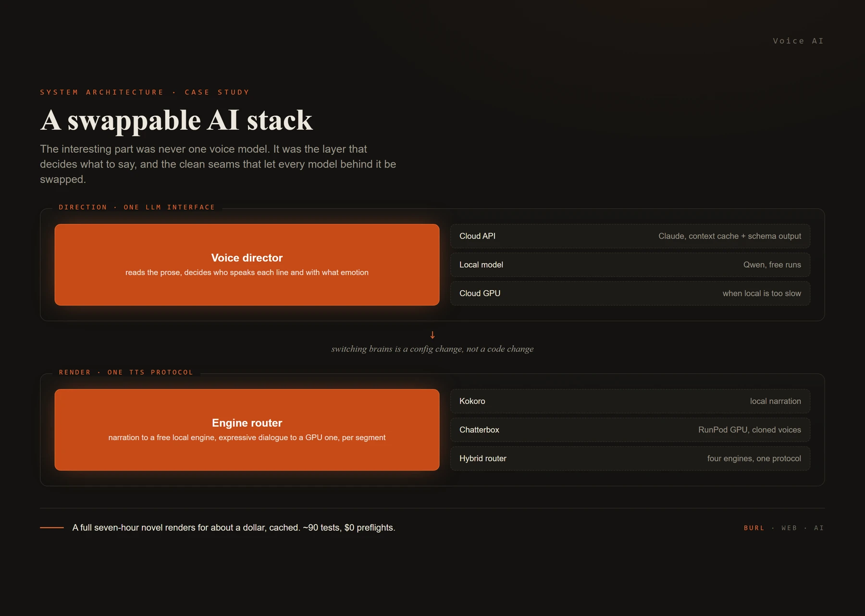The image size is (865, 616).
Task: Click the BURL brand text in footer
Action: pos(754,528)
